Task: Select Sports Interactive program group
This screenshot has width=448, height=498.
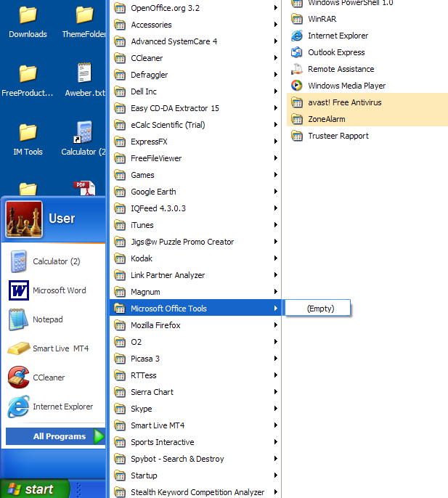Action: click(x=195, y=442)
